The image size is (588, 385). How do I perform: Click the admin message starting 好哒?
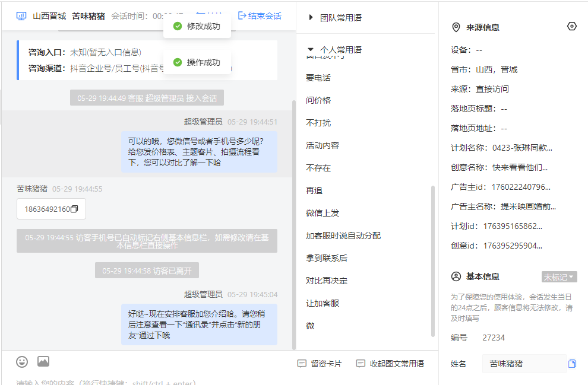[199, 324]
